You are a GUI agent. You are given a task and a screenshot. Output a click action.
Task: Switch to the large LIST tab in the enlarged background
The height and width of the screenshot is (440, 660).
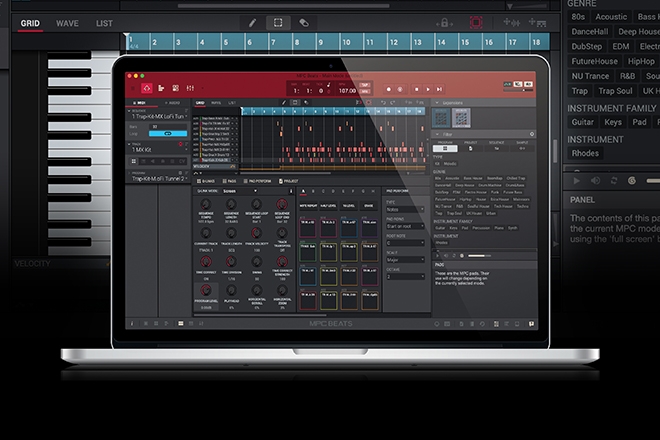click(x=104, y=24)
